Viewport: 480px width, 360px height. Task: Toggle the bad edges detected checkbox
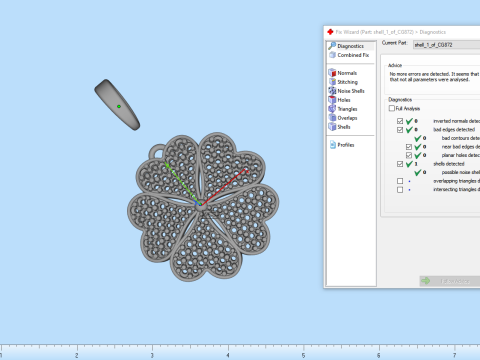[x=400, y=130]
